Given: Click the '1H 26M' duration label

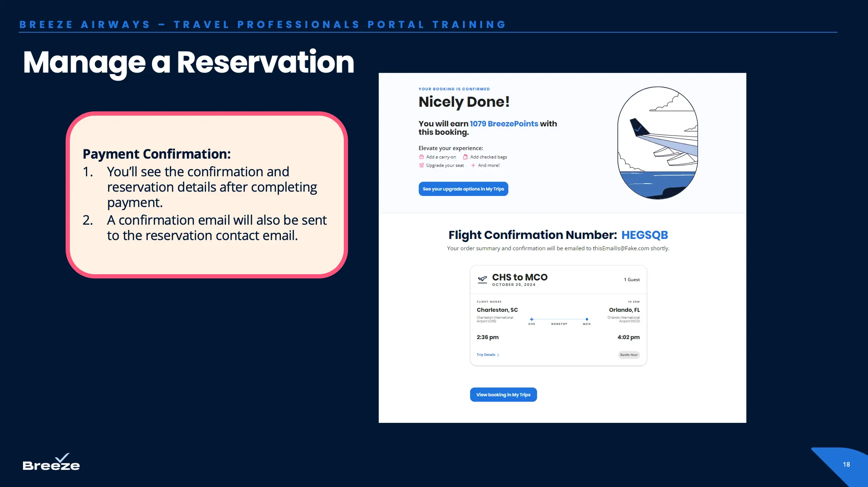Looking at the screenshot, I should coord(634,302).
